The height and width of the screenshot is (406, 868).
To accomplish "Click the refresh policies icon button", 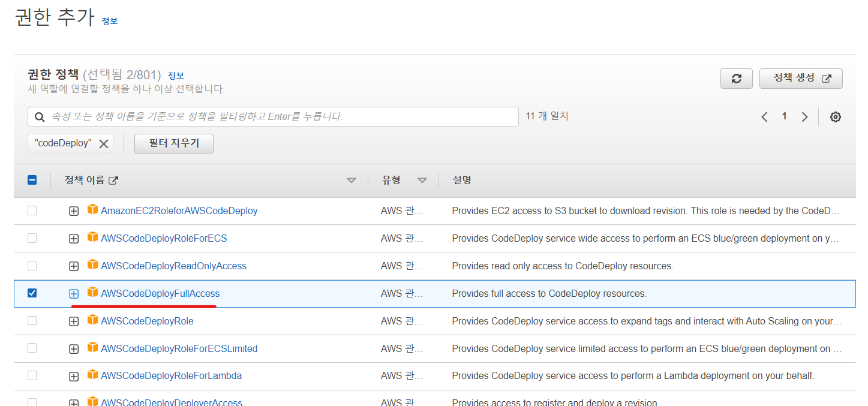I will pos(737,79).
